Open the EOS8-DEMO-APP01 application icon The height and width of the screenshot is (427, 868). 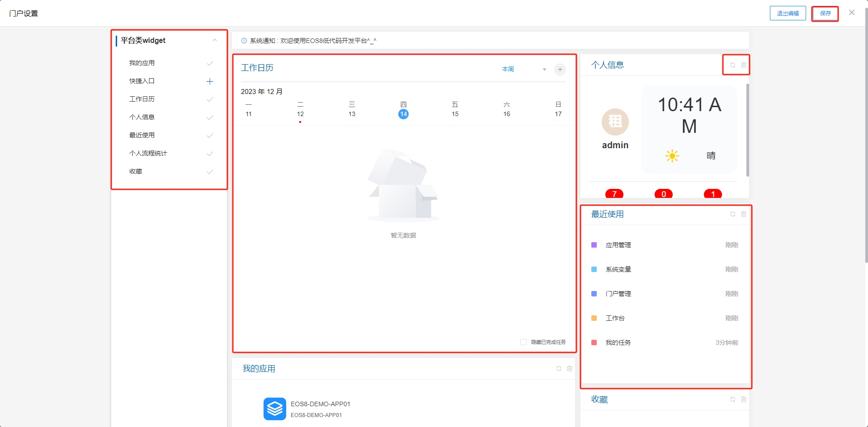click(275, 408)
